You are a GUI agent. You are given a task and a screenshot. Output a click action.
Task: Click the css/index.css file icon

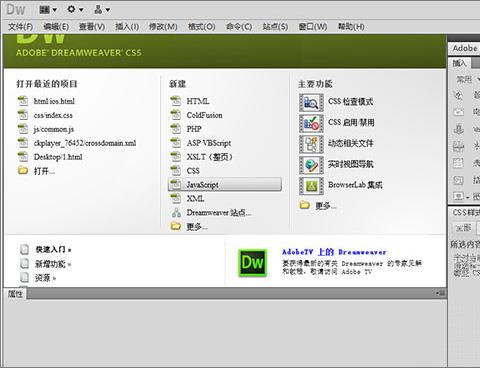coord(23,115)
